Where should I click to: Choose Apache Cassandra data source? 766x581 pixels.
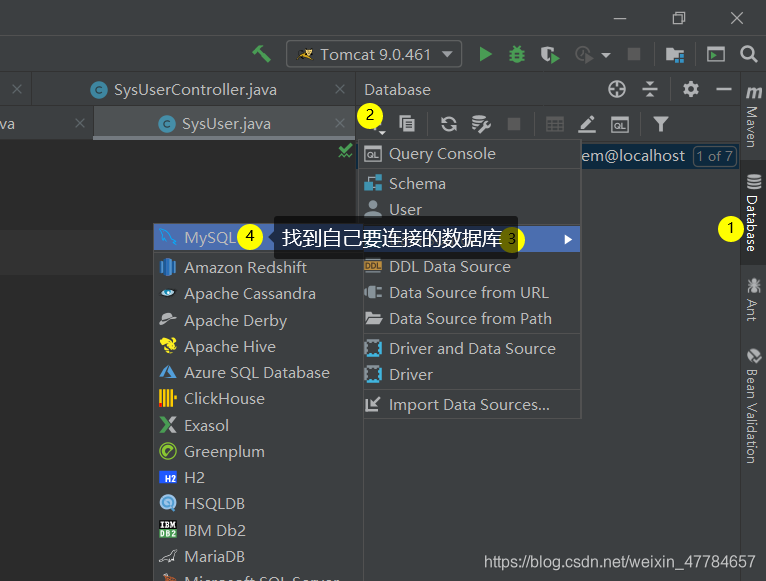point(258,294)
